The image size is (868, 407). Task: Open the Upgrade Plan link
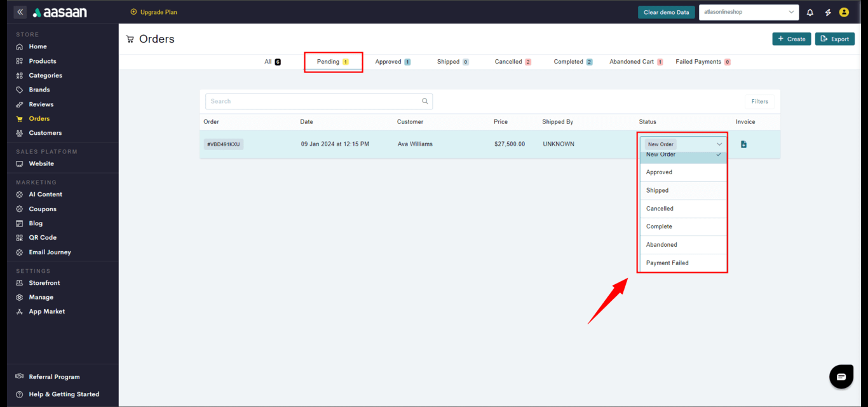tap(154, 12)
